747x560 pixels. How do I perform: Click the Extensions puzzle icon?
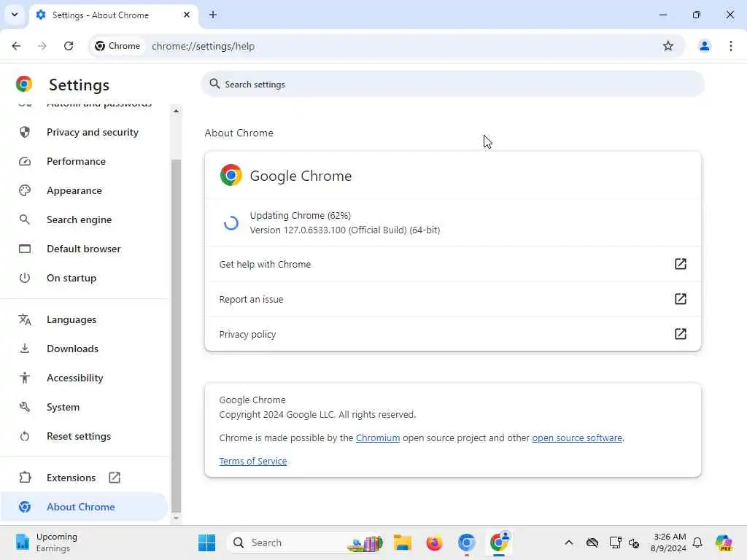click(x=25, y=478)
